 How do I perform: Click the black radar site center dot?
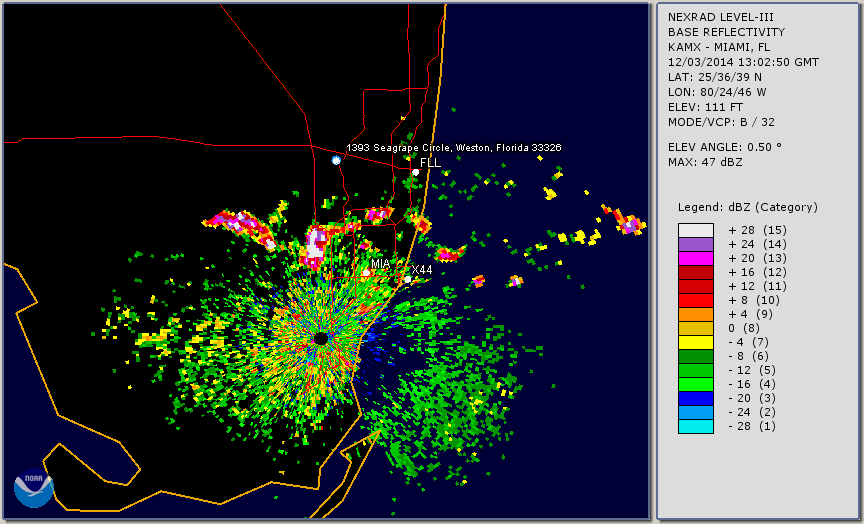click(321, 338)
